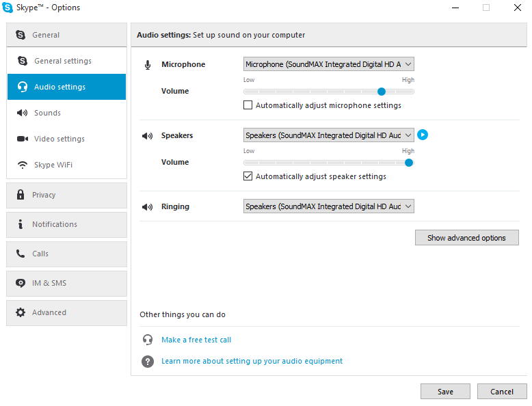Click the speaker icon in Ringing row
The height and width of the screenshot is (406, 532).
(x=147, y=207)
